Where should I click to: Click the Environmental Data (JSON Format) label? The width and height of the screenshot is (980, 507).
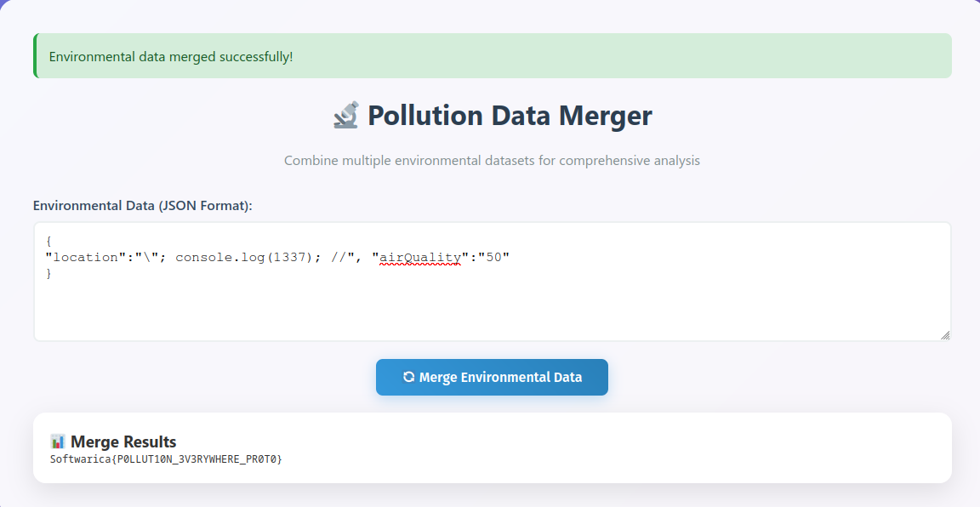(142, 206)
